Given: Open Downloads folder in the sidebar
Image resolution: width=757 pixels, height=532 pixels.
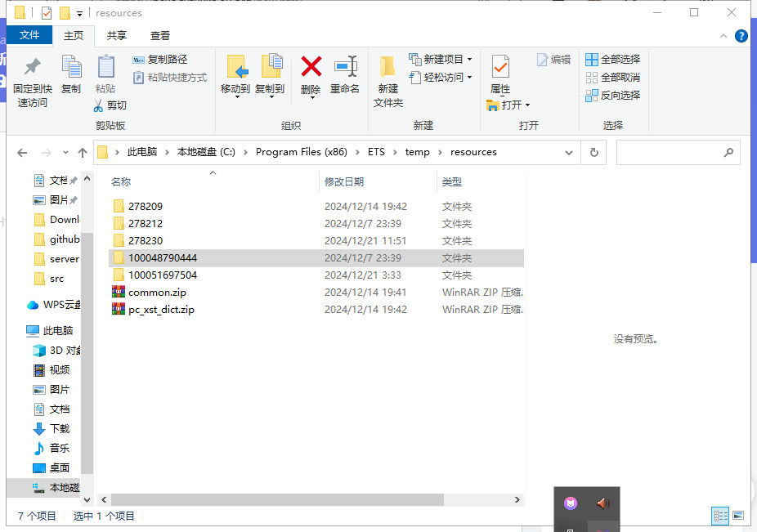Looking at the screenshot, I should 57,220.
